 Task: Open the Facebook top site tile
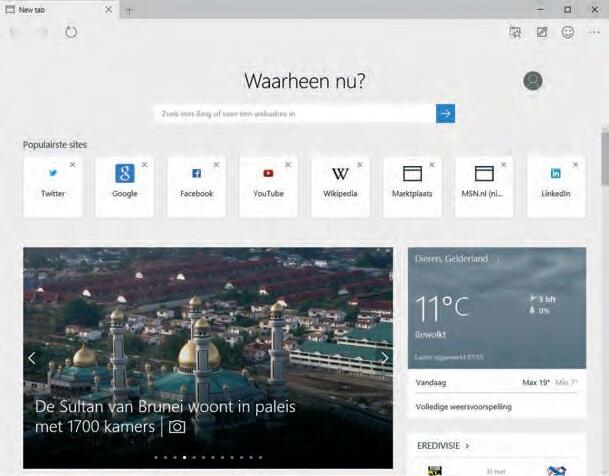coord(197,187)
